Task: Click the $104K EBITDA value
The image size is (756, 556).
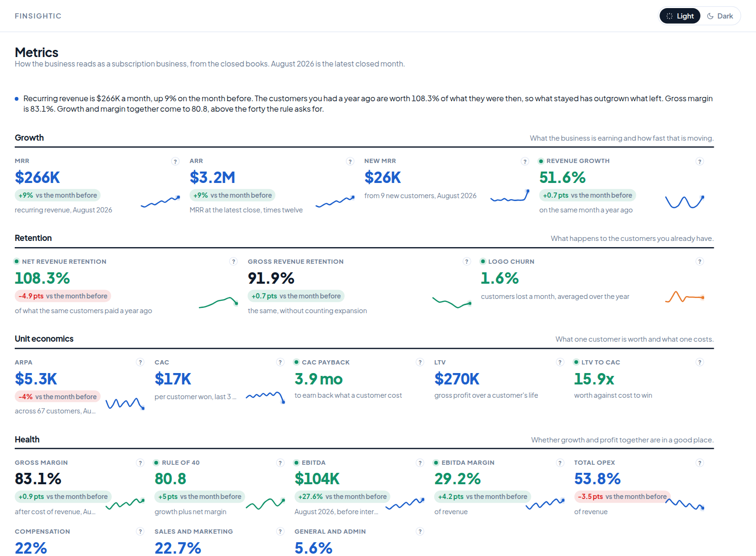Action: point(317,479)
